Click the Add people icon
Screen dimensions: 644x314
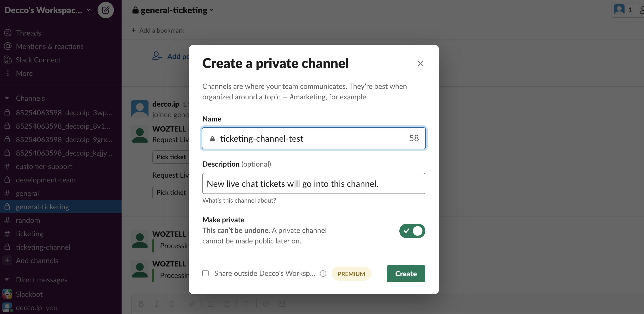[157, 56]
